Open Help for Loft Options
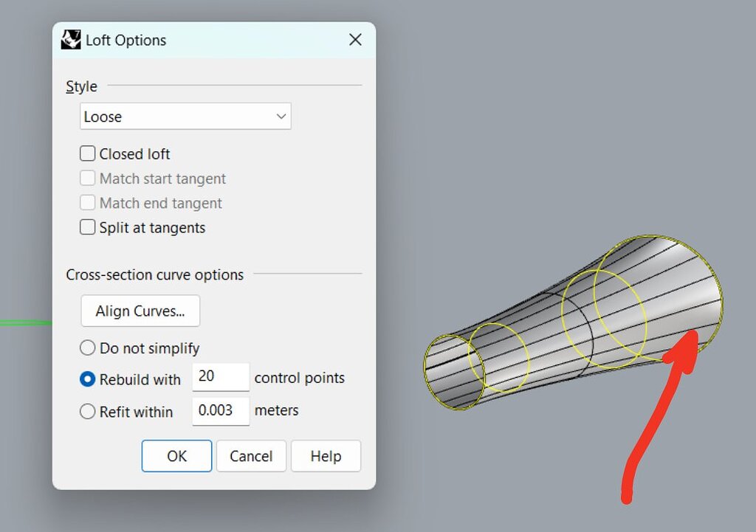Viewport: 756px width, 532px height. tap(326, 456)
